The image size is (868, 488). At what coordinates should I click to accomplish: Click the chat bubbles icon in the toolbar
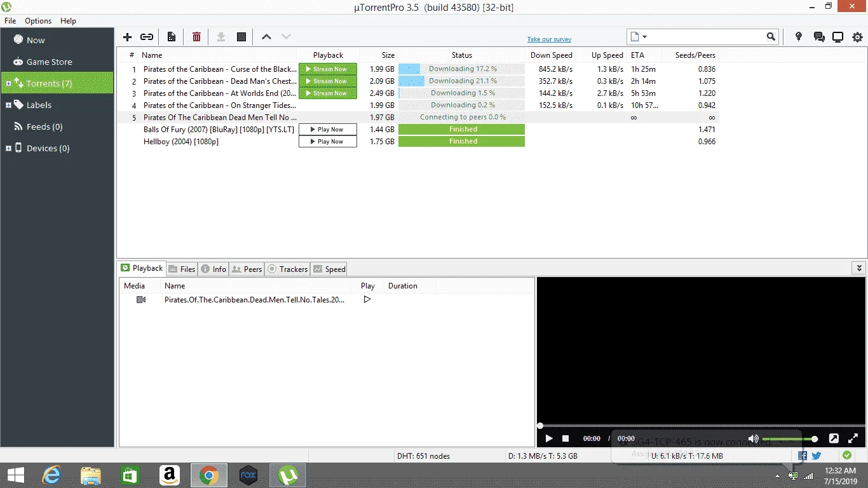click(x=819, y=37)
